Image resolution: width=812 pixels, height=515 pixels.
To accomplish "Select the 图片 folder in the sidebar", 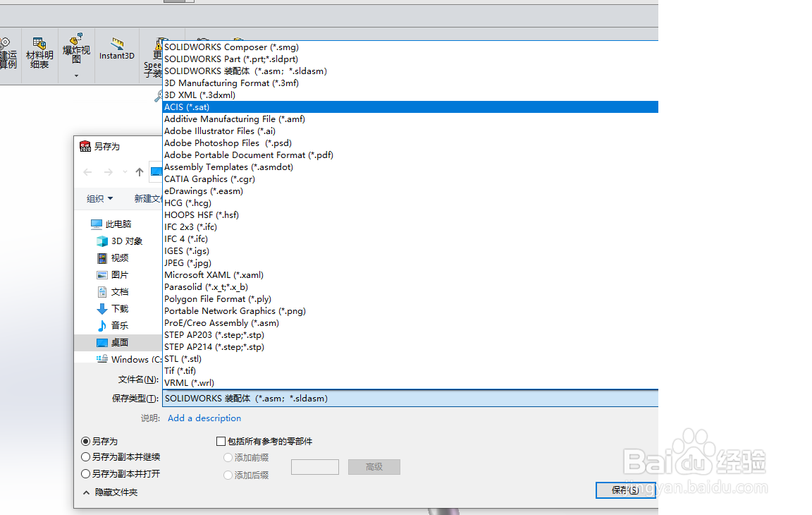I will click(113, 274).
